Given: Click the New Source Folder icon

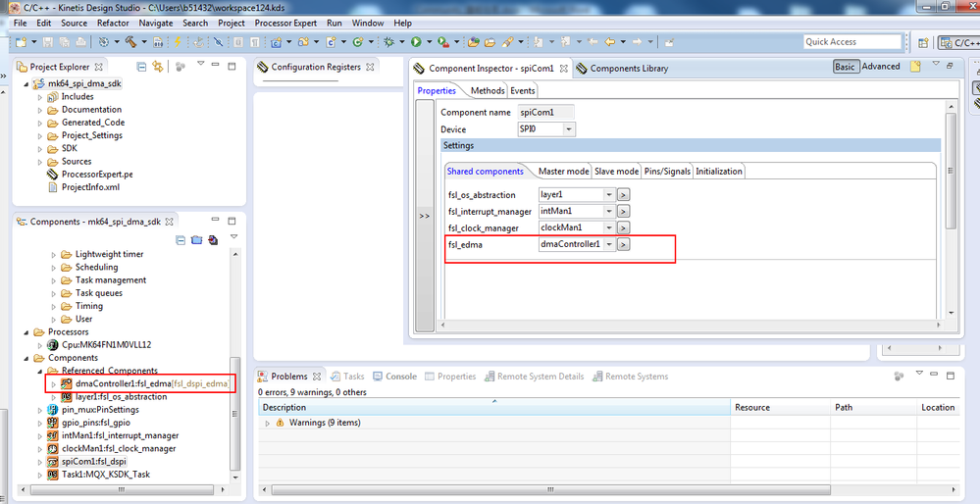Looking at the screenshot, I should (x=303, y=42).
